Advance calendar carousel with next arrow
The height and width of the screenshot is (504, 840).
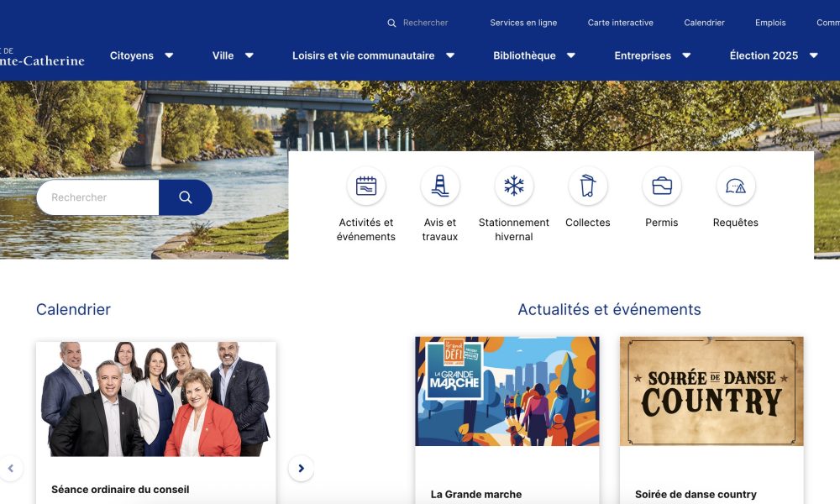click(301, 469)
